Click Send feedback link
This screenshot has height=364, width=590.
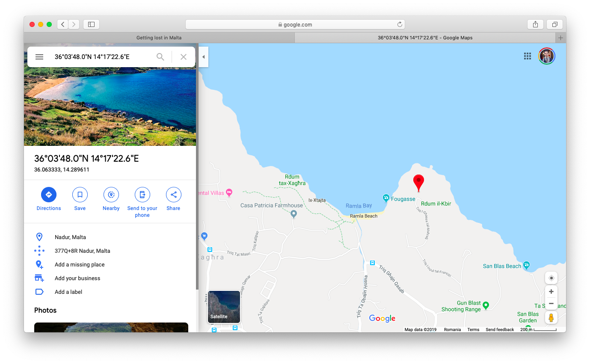click(500, 330)
